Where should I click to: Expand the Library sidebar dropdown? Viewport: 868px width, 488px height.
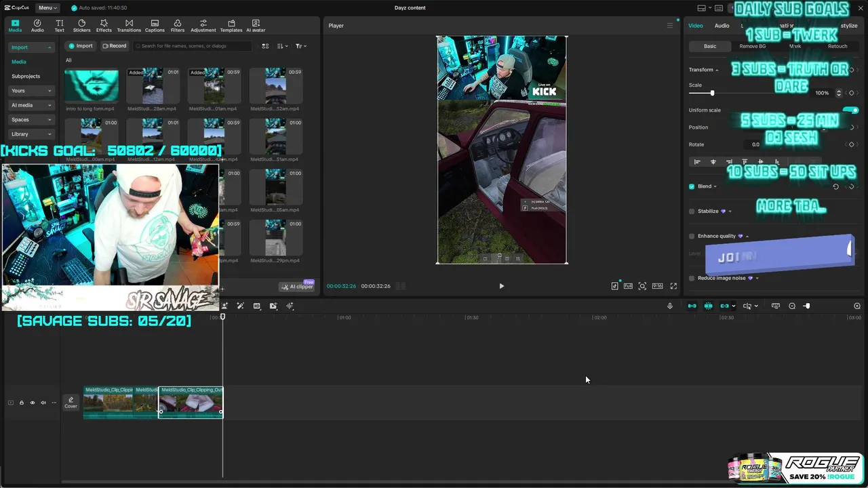point(31,134)
